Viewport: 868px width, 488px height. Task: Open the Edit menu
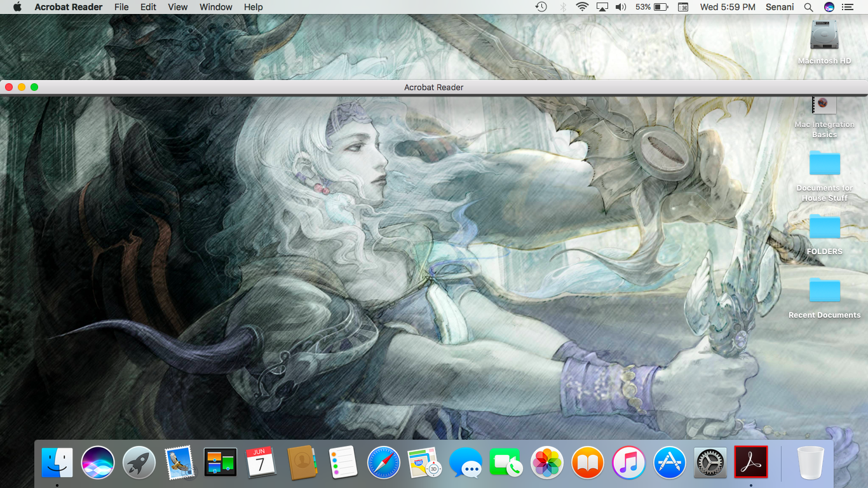[148, 7]
